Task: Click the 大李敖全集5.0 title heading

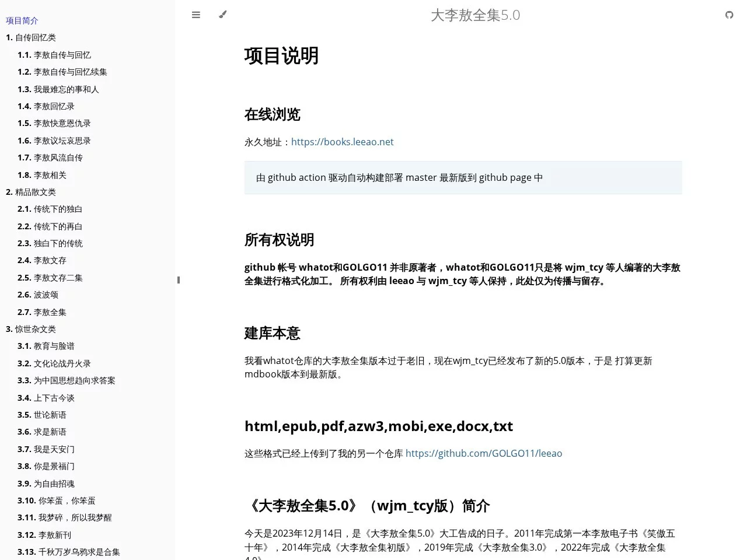Action: [475, 15]
